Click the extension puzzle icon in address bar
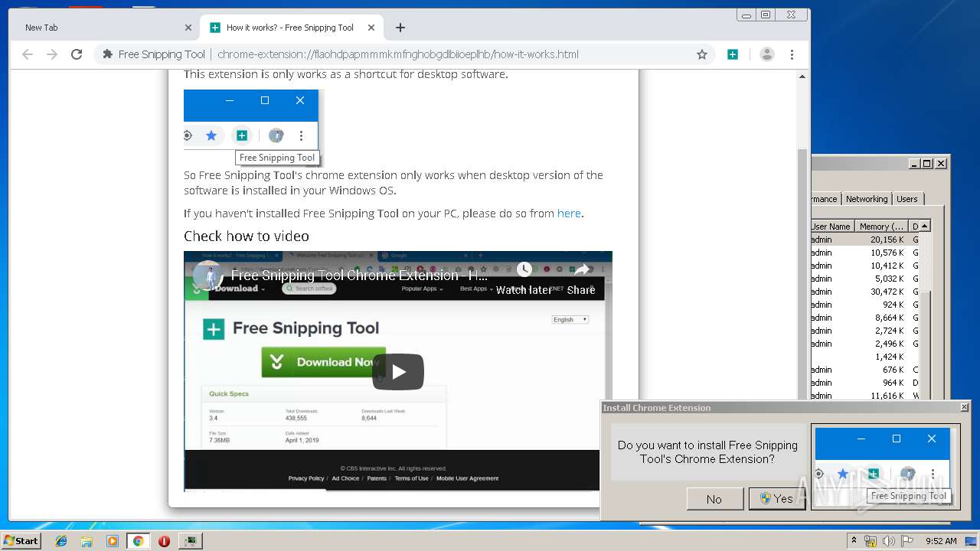This screenshot has width=980, height=551. [107, 54]
